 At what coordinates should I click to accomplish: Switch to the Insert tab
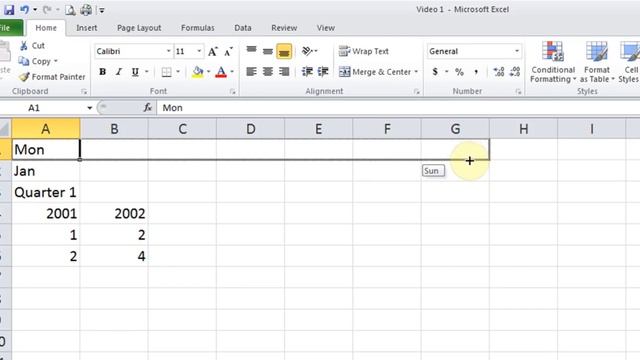click(87, 28)
